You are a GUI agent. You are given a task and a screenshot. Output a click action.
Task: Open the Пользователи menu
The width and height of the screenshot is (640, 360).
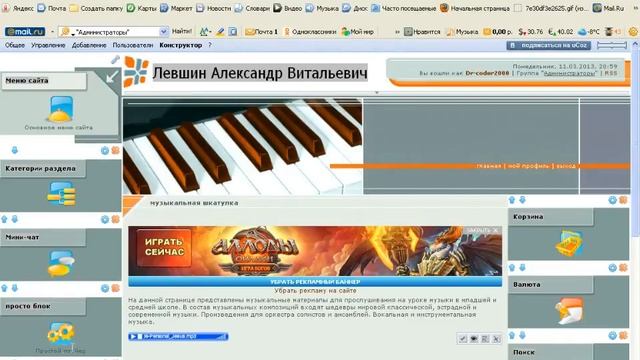(133, 45)
